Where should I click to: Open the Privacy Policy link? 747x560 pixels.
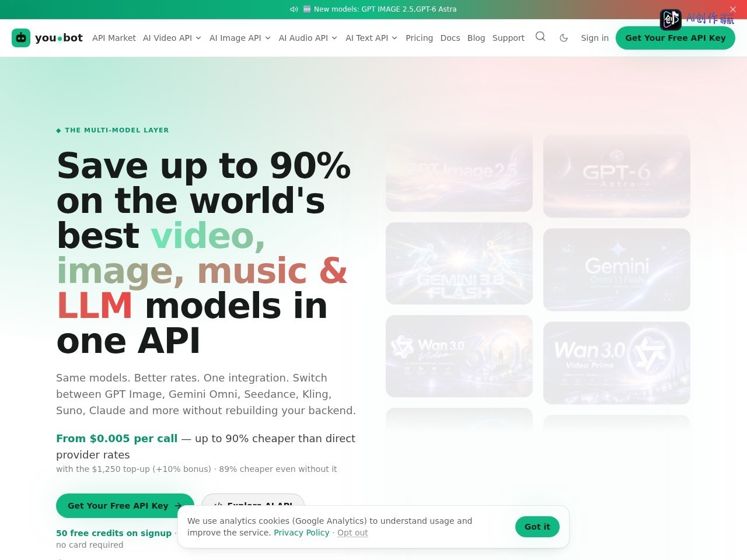[302, 533]
